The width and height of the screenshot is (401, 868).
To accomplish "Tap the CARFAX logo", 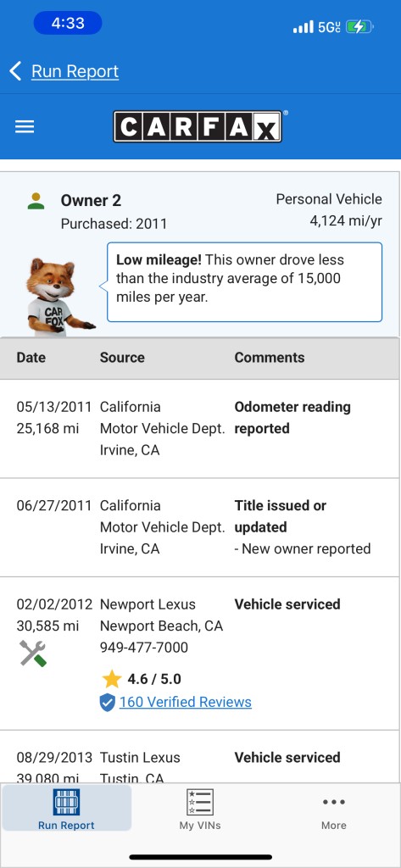I will click(198, 127).
